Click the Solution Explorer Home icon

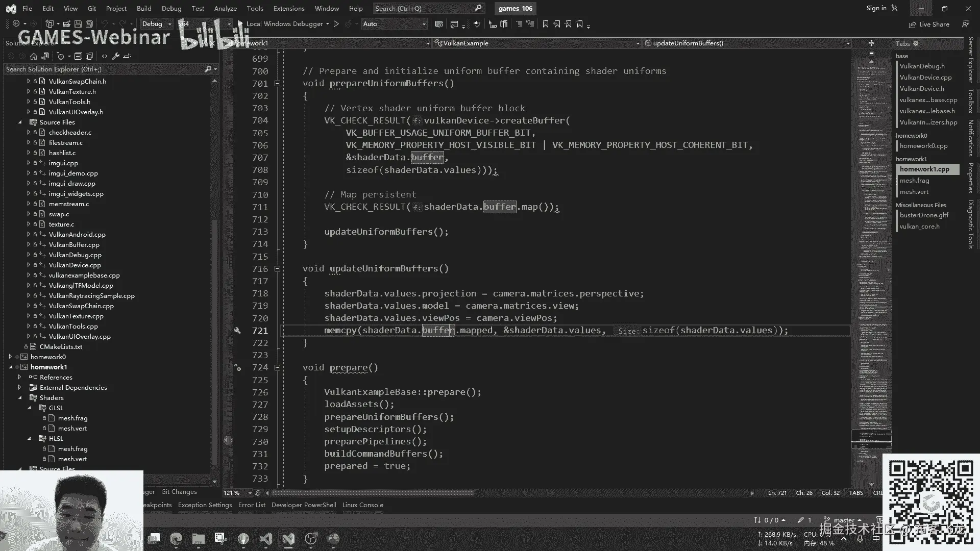pos(34,56)
